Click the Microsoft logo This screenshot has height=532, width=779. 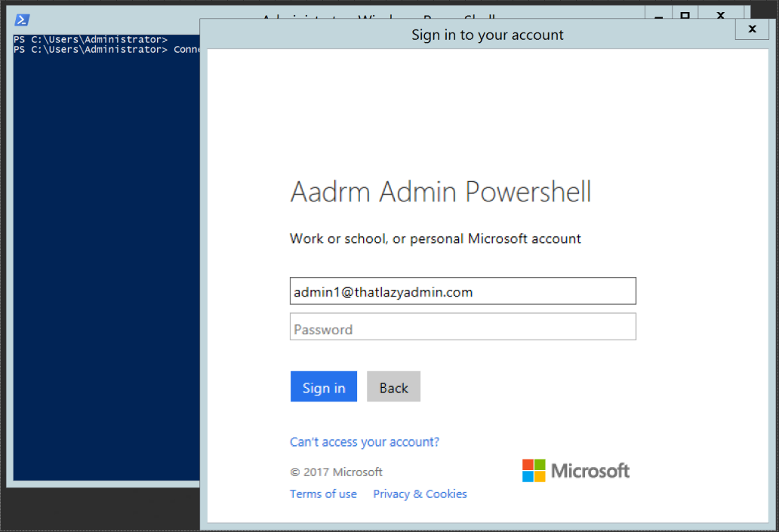pyautogui.click(x=576, y=470)
